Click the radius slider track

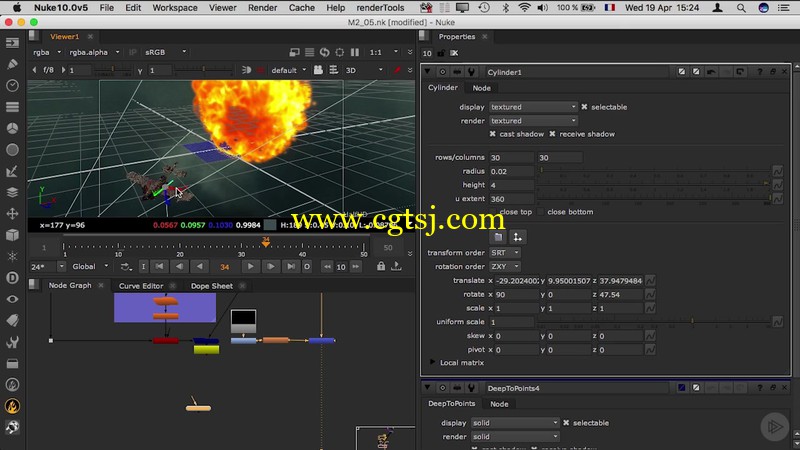(x=655, y=171)
